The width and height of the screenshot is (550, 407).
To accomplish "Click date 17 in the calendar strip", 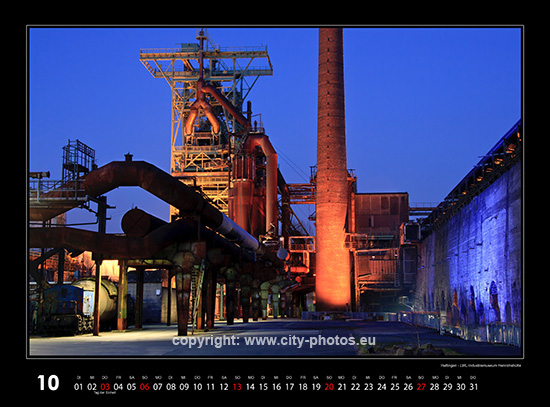I will coord(290,387).
